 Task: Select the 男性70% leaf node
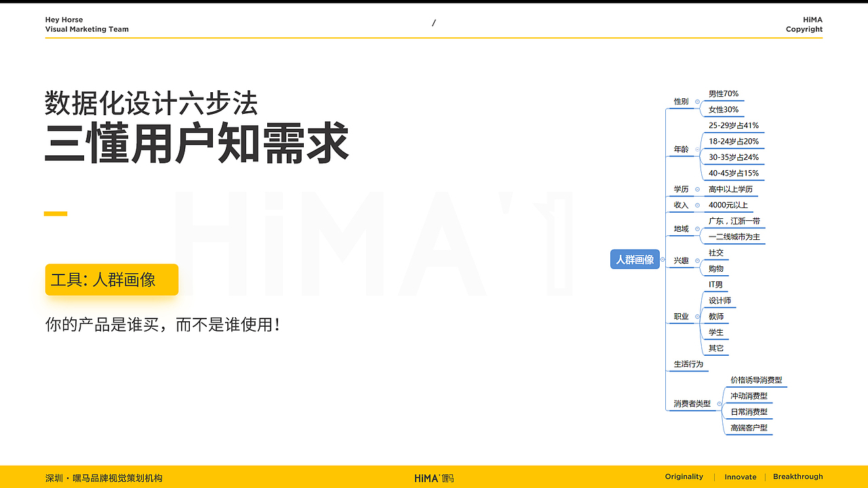point(724,94)
